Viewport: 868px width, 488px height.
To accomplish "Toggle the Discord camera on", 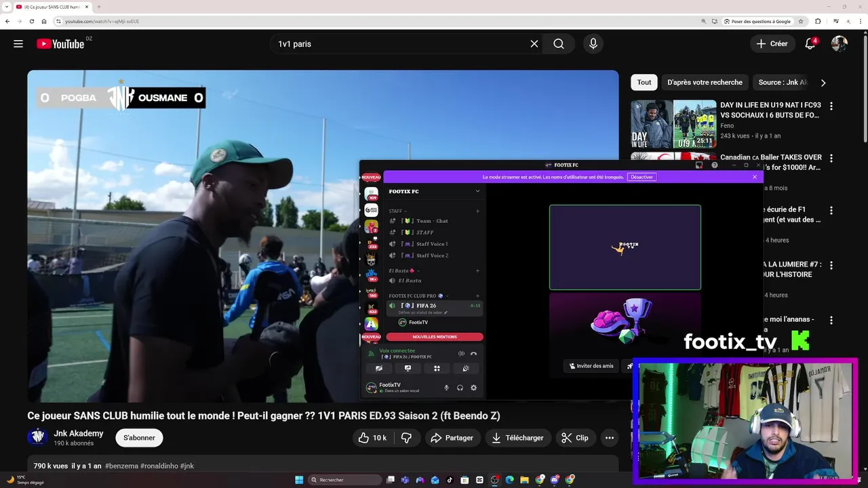I will point(378,368).
